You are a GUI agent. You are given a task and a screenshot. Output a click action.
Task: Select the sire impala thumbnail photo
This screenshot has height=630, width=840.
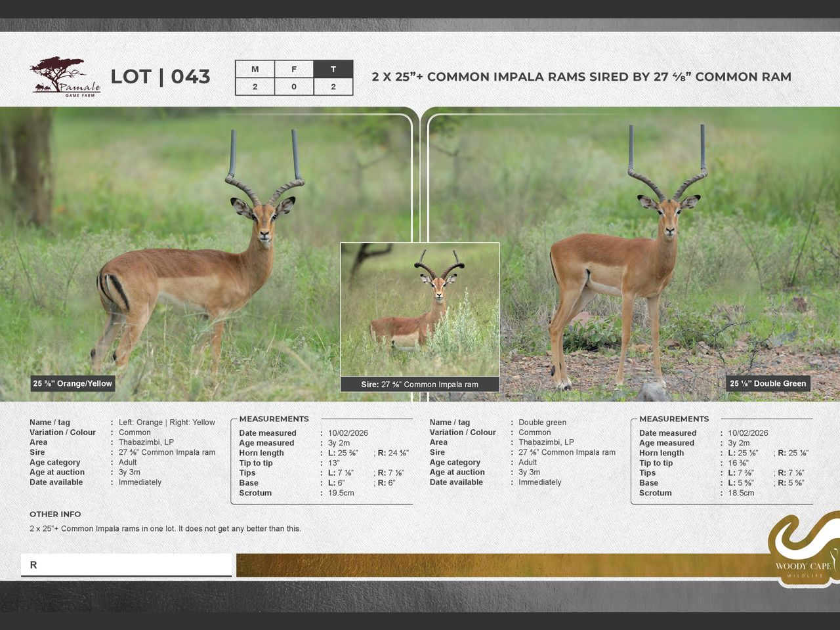[x=420, y=310]
